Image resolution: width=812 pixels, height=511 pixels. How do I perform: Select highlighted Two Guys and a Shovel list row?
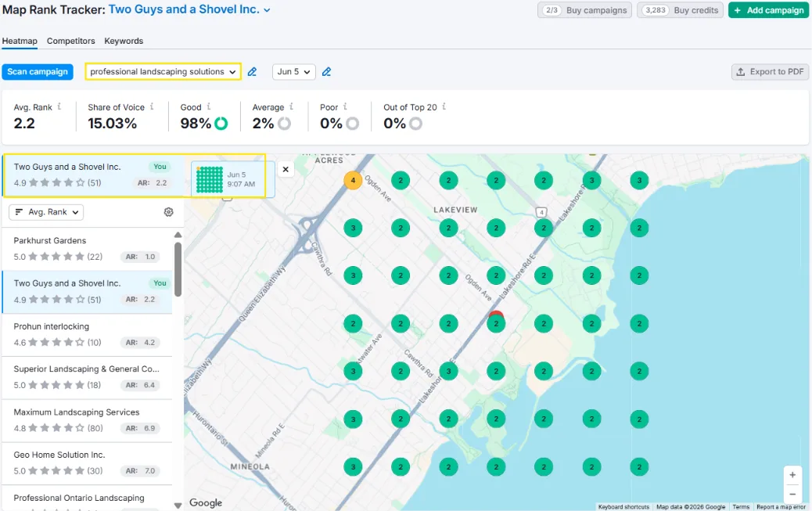[87, 292]
